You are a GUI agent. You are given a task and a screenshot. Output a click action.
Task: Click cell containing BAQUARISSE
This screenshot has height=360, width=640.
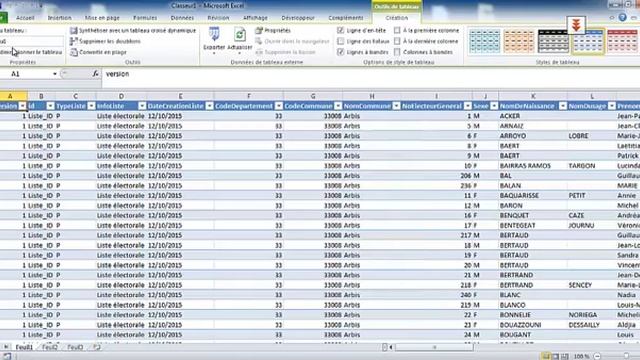(x=533, y=196)
